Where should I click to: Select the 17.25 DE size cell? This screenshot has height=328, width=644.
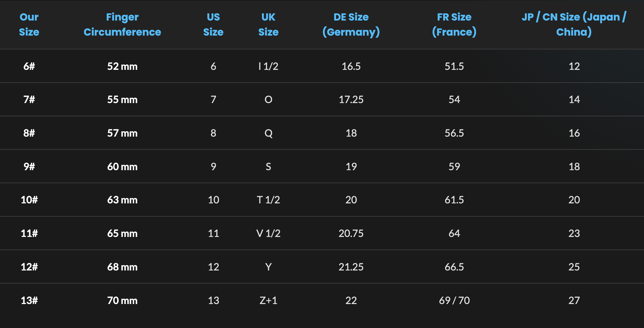tap(351, 100)
